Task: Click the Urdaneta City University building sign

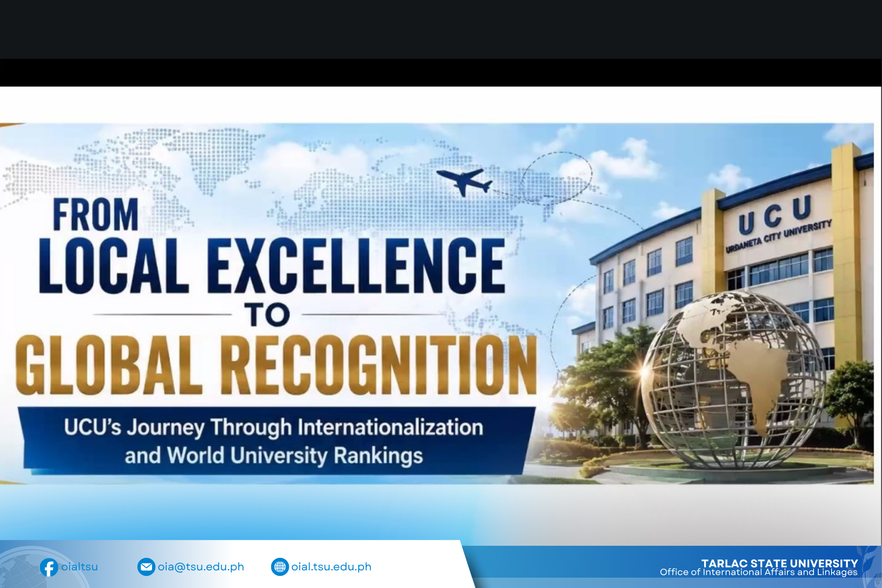Action: coord(779,236)
